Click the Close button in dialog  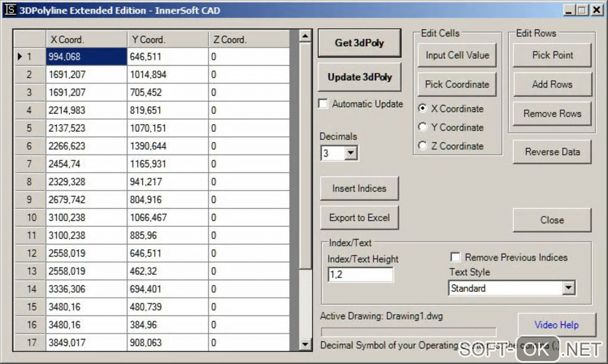tap(552, 220)
